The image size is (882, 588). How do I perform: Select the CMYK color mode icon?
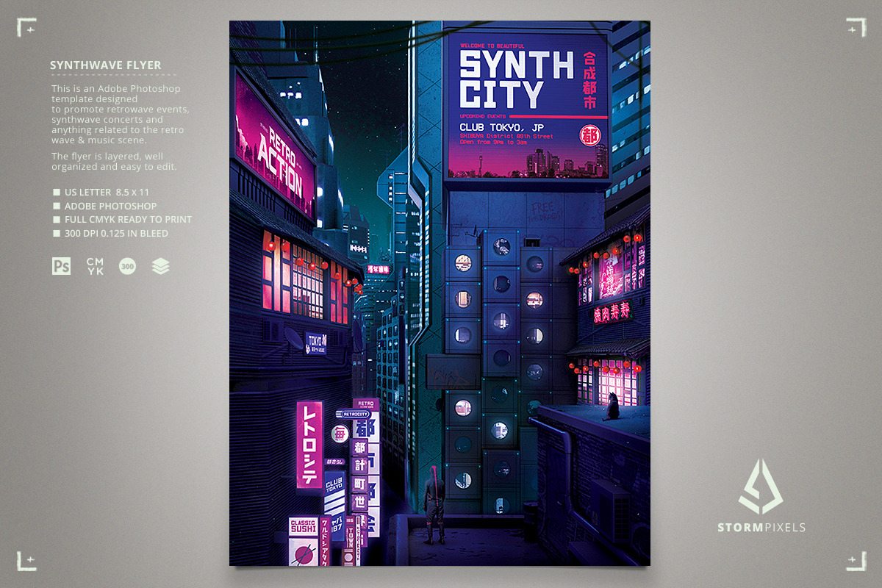pos(95,266)
